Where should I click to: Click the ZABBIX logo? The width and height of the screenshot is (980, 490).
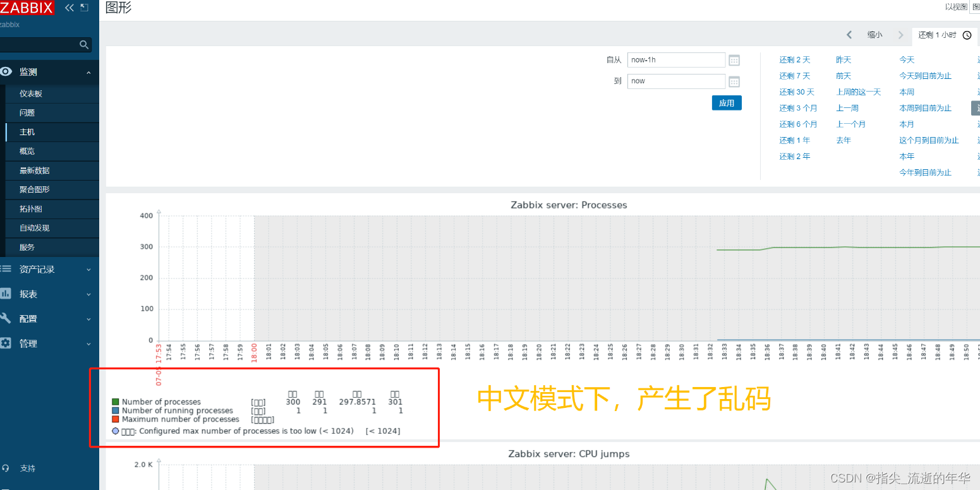(27, 8)
